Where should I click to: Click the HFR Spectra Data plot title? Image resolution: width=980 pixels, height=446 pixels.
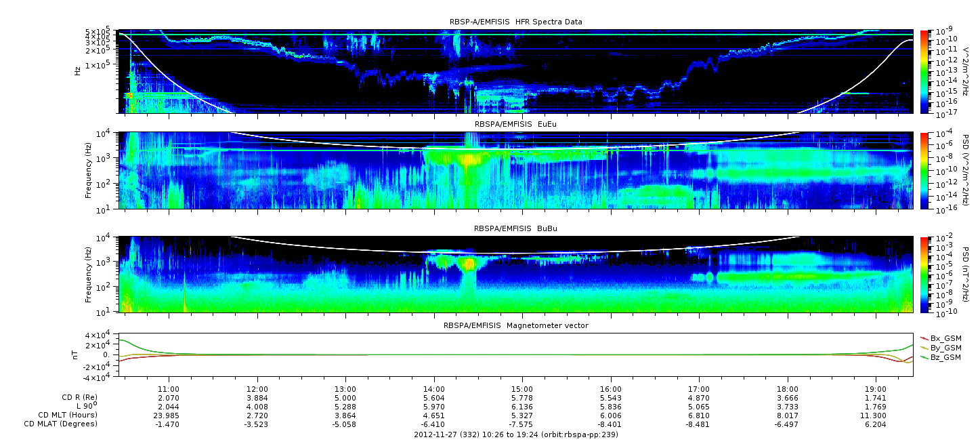click(x=515, y=22)
